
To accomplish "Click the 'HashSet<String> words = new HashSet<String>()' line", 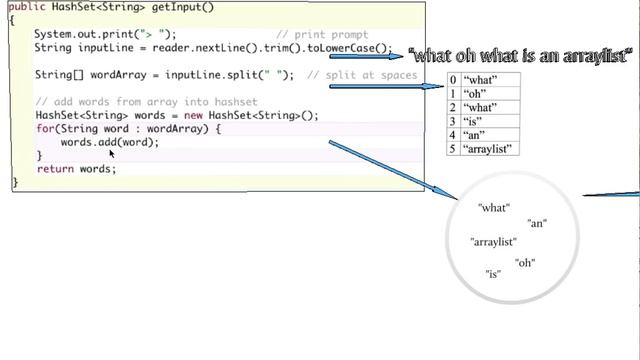I will pos(177,116).
